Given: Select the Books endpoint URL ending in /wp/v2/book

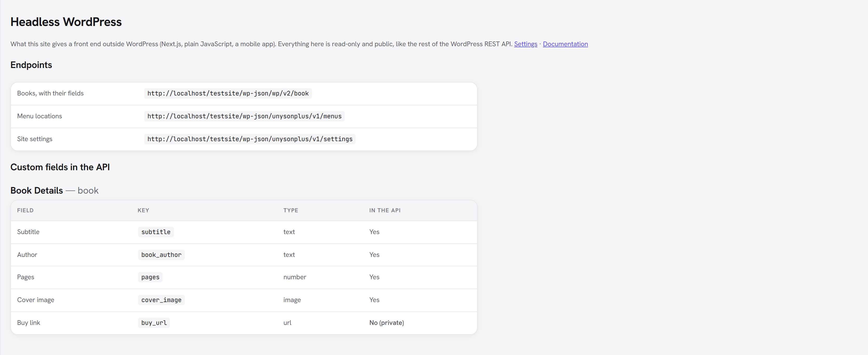Looking at the screenshot, I should coord(228,93).
